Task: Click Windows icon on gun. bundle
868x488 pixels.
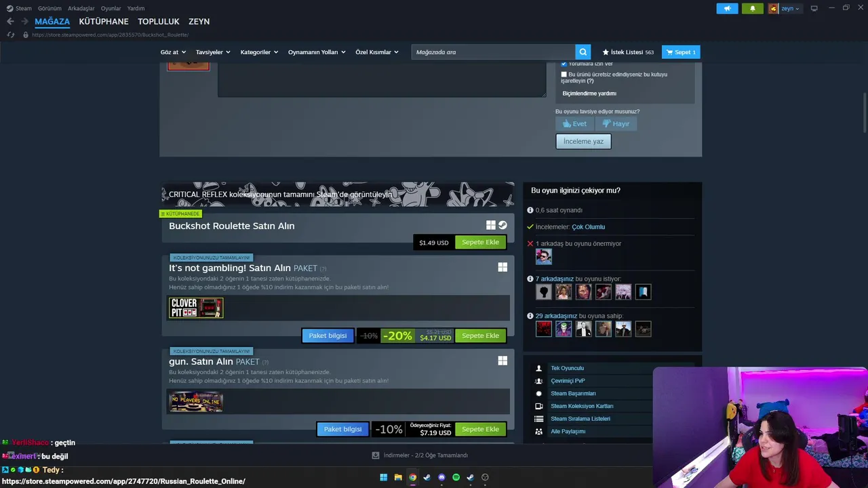Action: [502, 361]
